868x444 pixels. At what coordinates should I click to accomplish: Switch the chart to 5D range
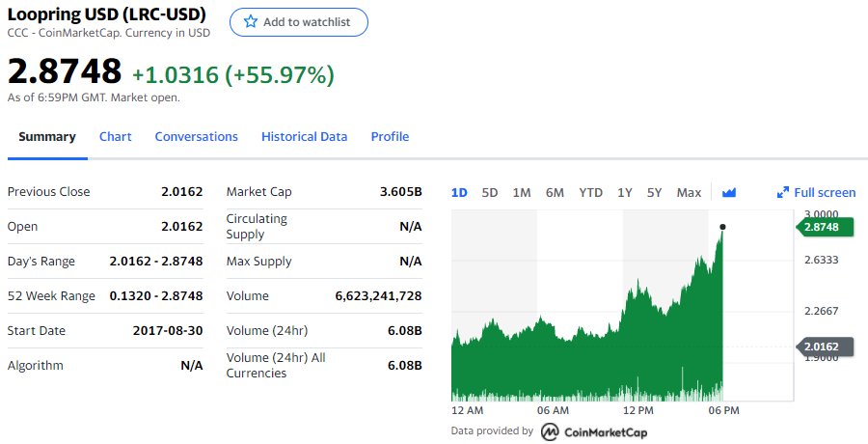pyautogui.click(x=490, y=192)
